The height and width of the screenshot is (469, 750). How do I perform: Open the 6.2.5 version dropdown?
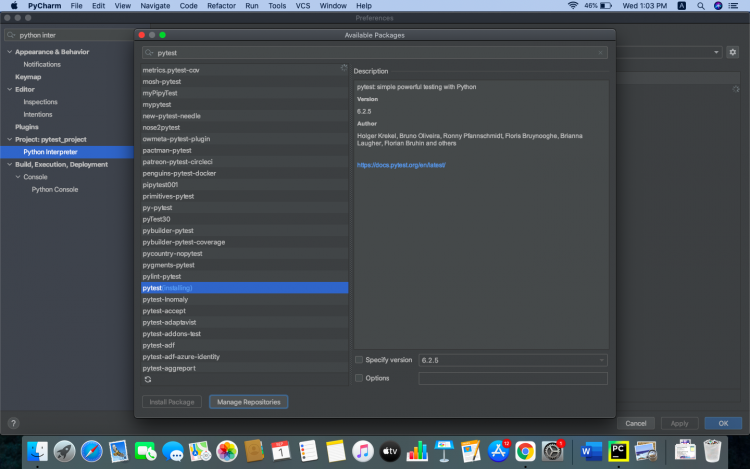(x=513, y=360)
